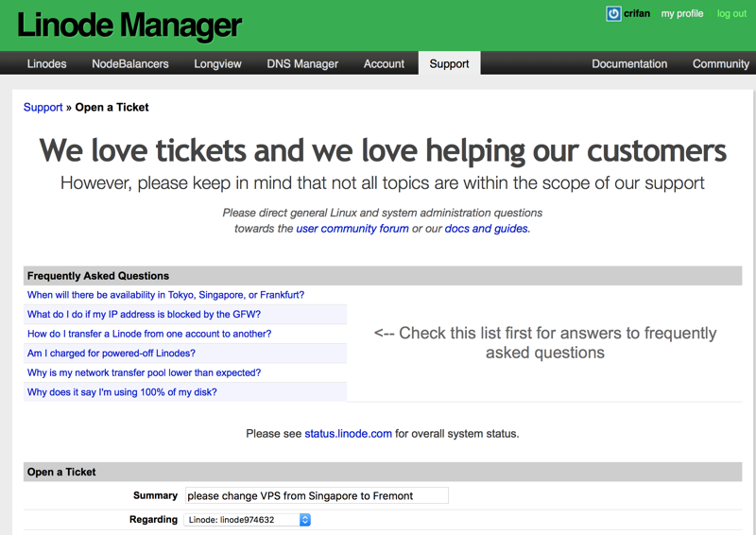Image resolution: width=756 pixels, height=535 pixels.
Task: Open FAQ about transferring a Linode between accounts
Action: tap(149, 334)
